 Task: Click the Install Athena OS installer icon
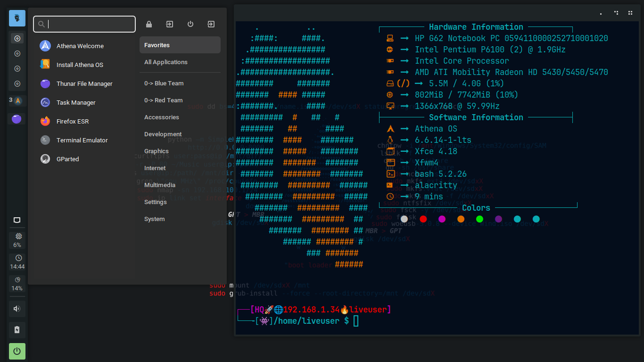45,64
